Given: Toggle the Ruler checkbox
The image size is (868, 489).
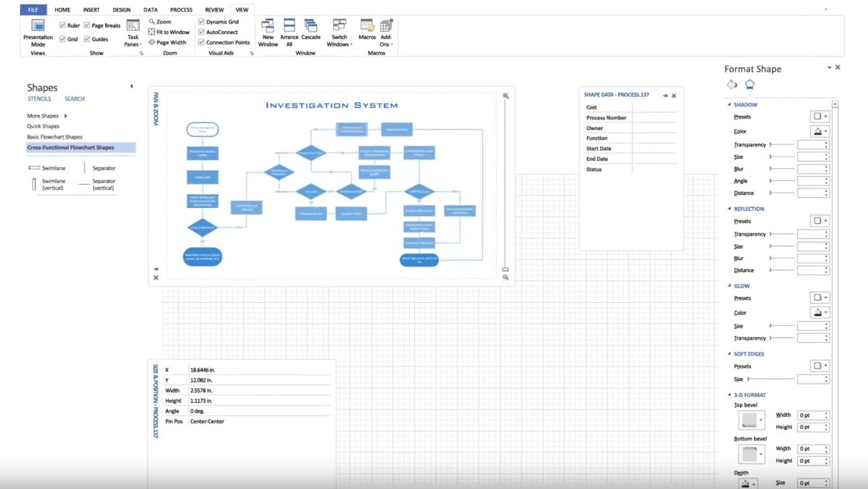Looking at the screenshot, I should coord(62,25).
